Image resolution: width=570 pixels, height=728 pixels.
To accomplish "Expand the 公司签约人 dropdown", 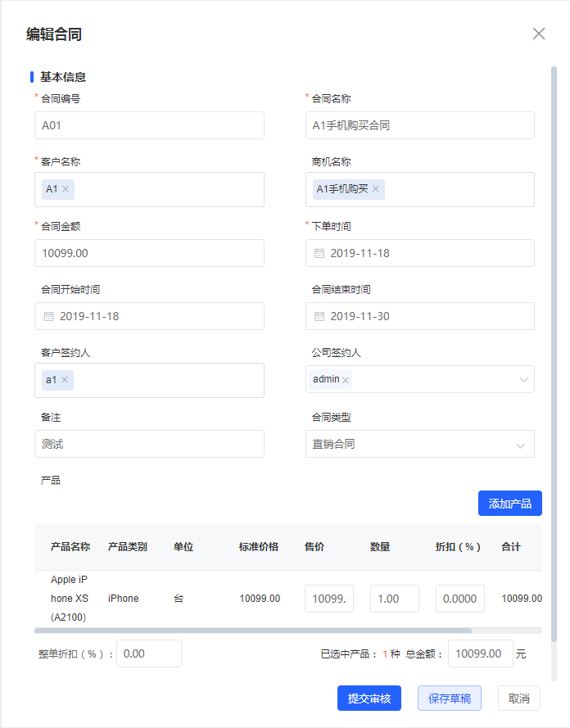I will [x=523, y=380].
